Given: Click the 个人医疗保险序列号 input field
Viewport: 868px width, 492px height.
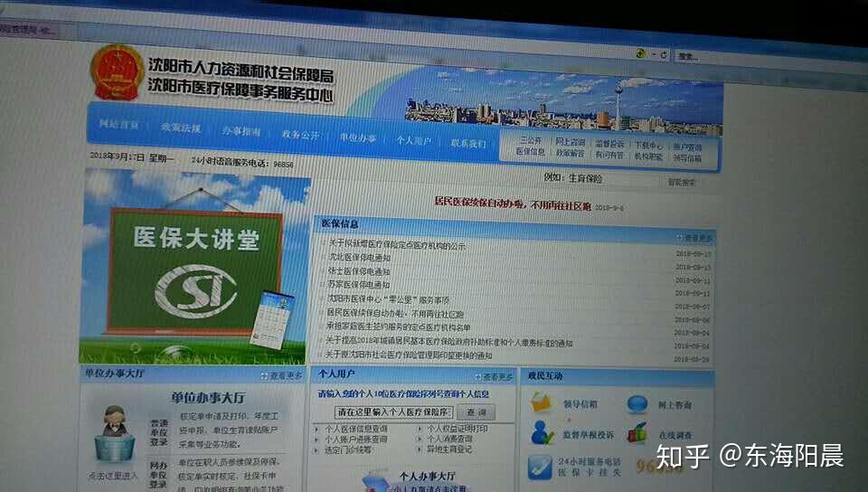Looking at the screenshot, I should pos(393,412).
